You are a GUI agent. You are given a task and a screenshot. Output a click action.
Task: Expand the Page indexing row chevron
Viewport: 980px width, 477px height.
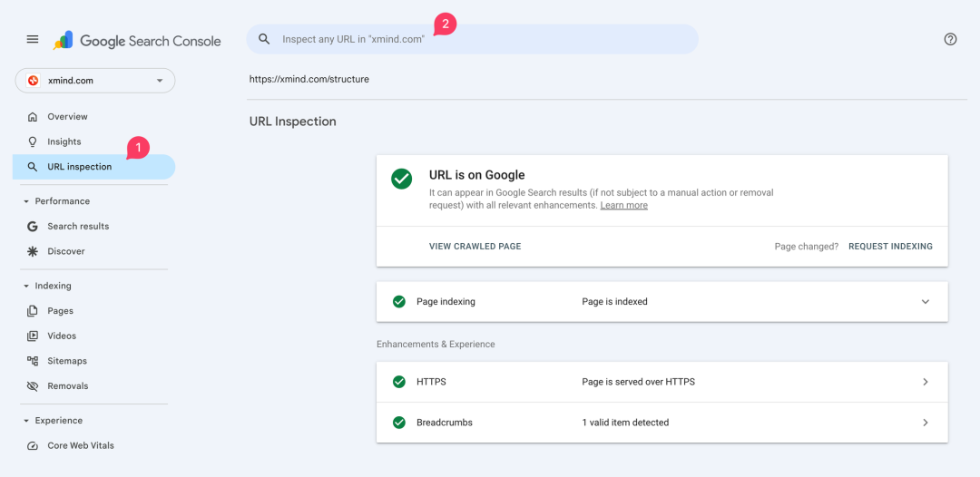[x=926, y=302]
